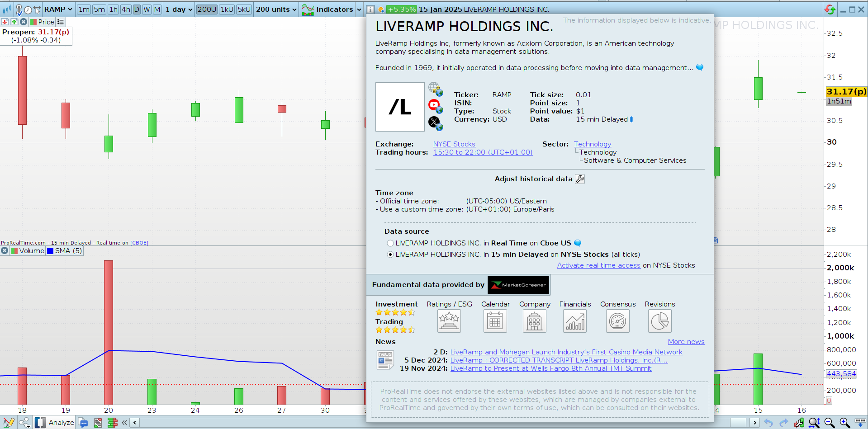
Task: Toggle the W weekly timeframe button
Action: tap(147, 9)
